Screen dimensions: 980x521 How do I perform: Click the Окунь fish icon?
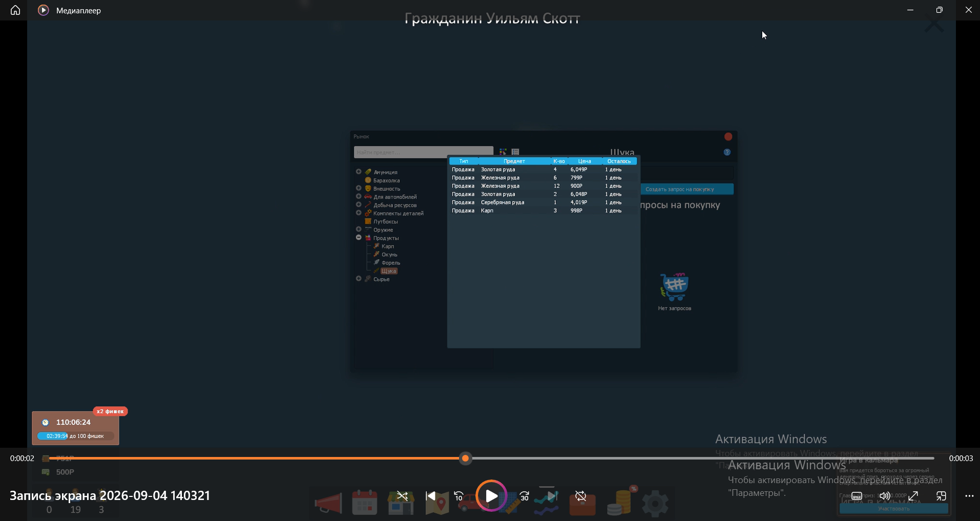[x=377, y=254]
